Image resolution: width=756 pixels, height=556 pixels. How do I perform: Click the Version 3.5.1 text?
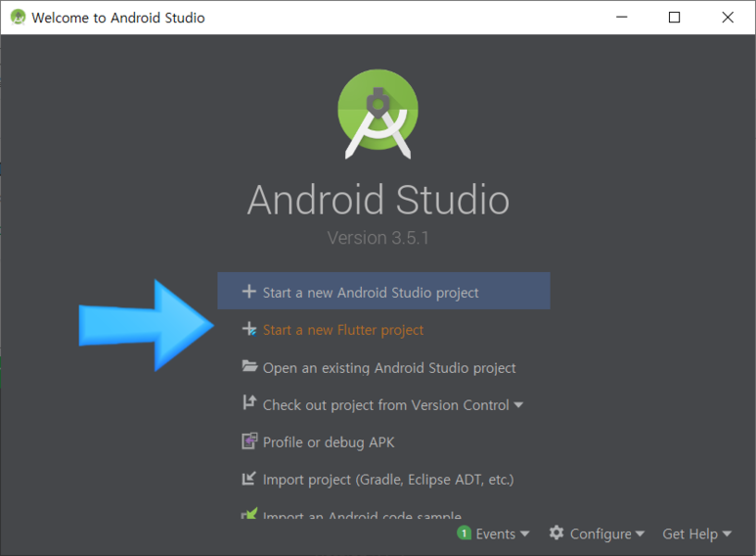[378, 238]
